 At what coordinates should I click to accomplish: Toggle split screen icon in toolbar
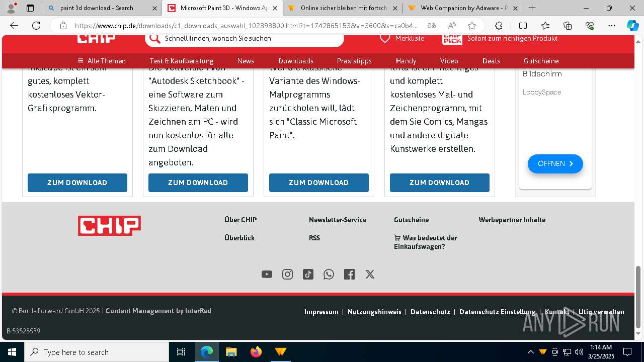tap(523, 26)
